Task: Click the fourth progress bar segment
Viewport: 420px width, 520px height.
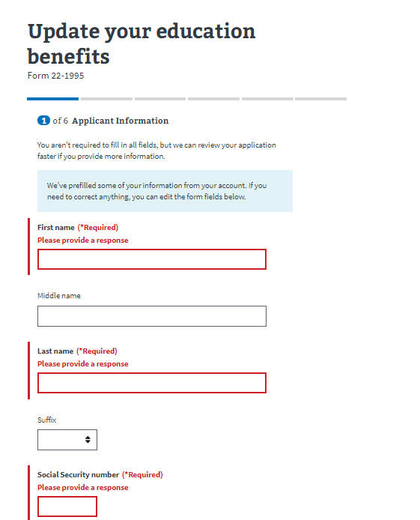Action: pos(213,99)
